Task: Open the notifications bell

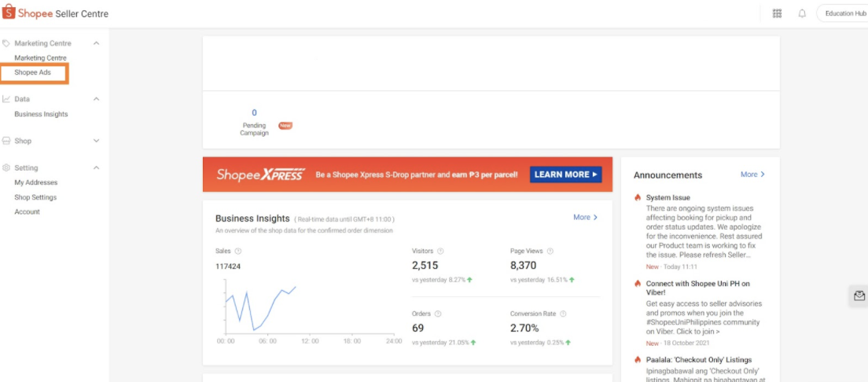Action: [x=802, y=13]
